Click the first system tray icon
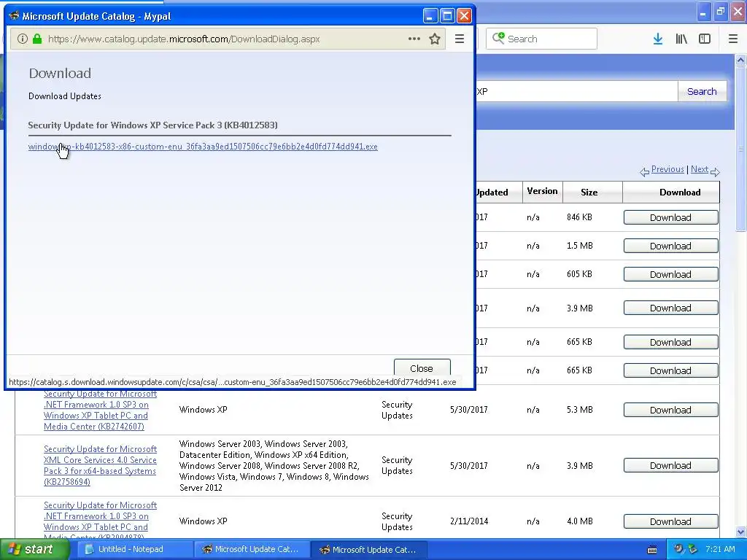 pyautogui.click(x=679, y=549)
